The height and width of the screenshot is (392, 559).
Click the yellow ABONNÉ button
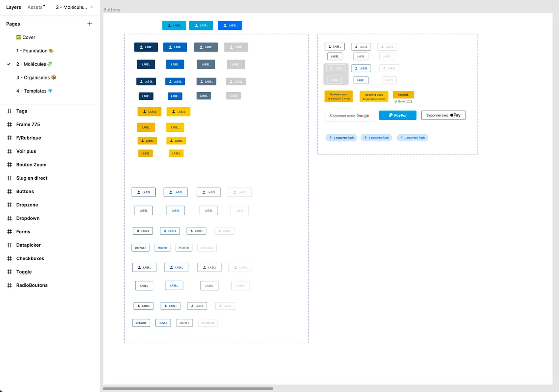click(403, 95)
